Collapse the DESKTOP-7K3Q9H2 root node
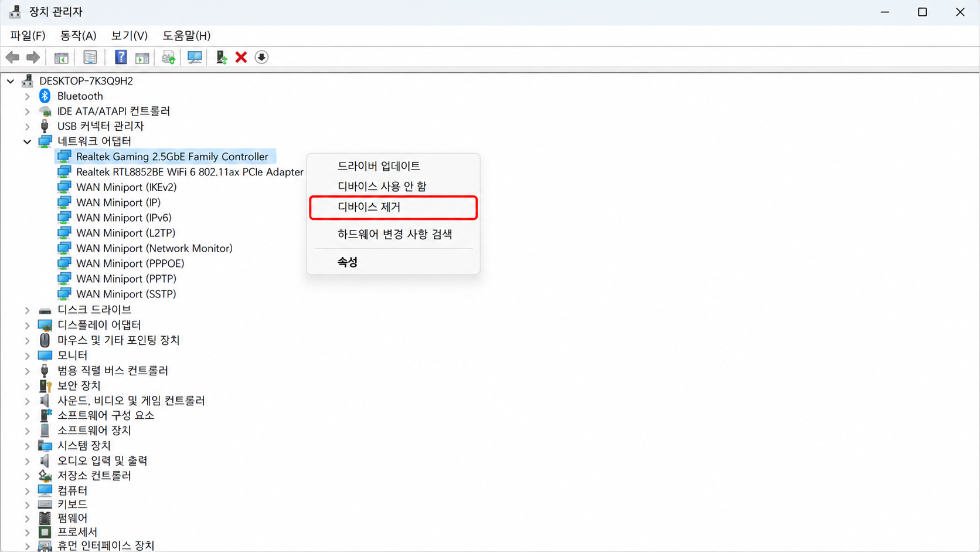Viewport: 980px width, 552px height. pyautogui.click(x=11, y=81)
